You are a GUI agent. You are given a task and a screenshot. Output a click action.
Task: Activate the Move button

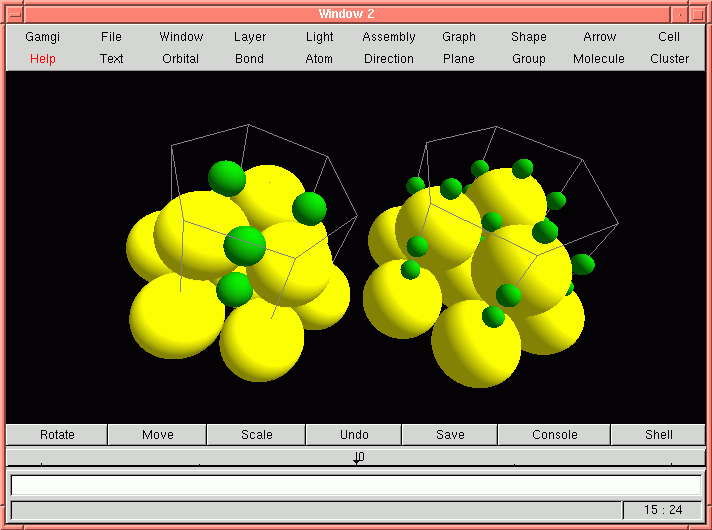click(x=158, y=435)
